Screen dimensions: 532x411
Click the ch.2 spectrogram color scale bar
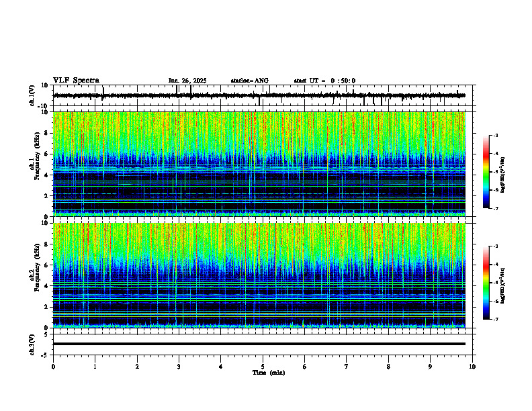[486, 283]
